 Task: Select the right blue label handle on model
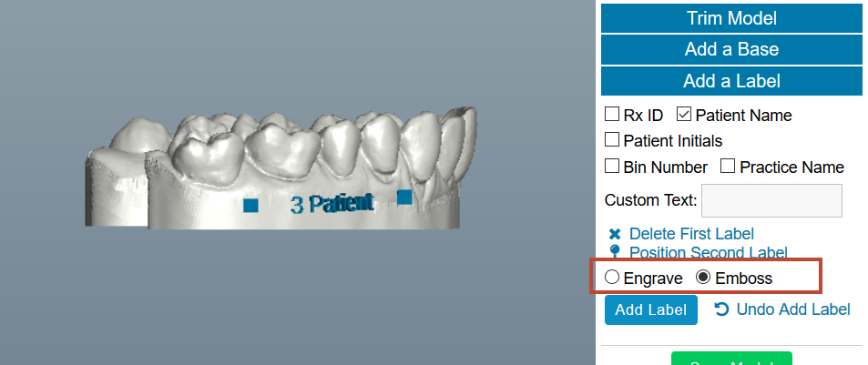point(404,197)
